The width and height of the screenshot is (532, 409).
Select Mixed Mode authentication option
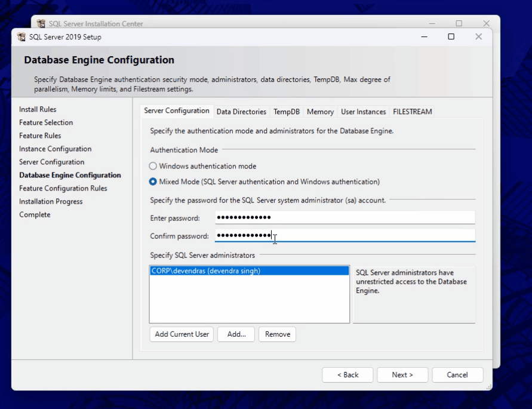pos(153,182)
